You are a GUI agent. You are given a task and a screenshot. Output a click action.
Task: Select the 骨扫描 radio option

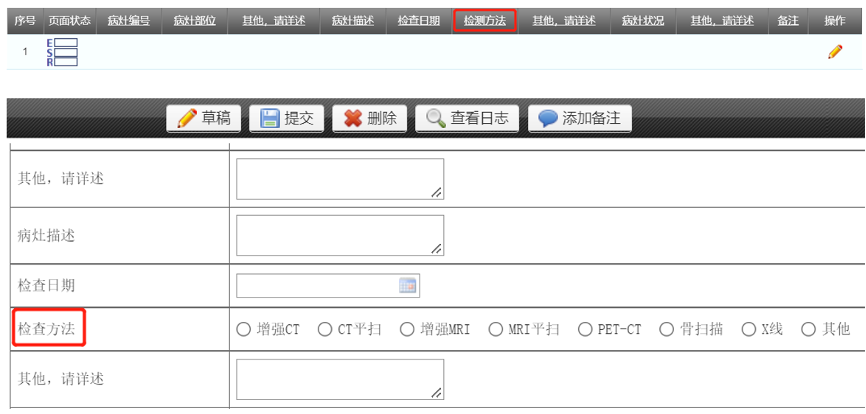667,330
